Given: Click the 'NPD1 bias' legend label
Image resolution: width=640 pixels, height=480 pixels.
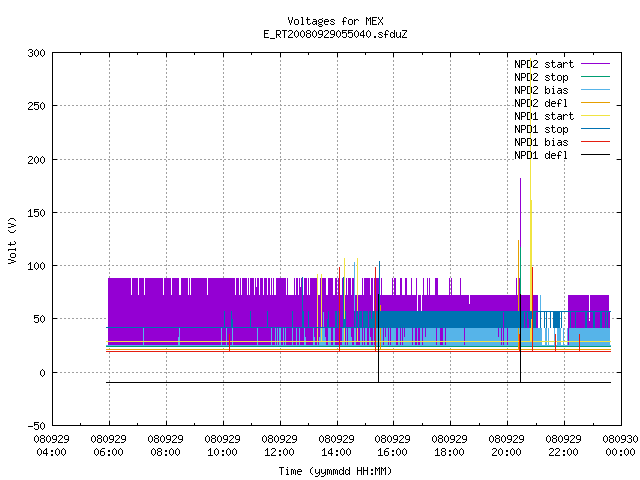Looking at the screenshot, I should 541,142.
